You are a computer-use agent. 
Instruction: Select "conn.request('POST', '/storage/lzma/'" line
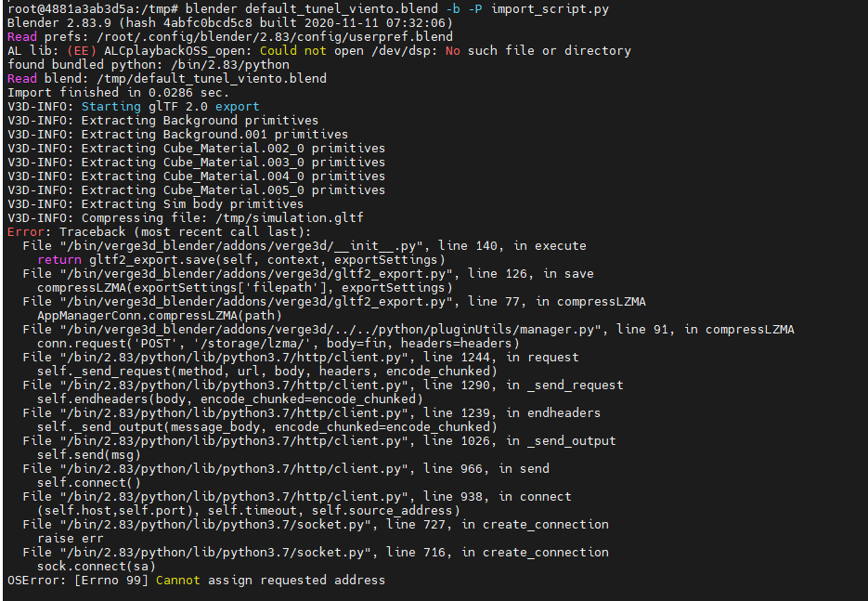point(279,344)
